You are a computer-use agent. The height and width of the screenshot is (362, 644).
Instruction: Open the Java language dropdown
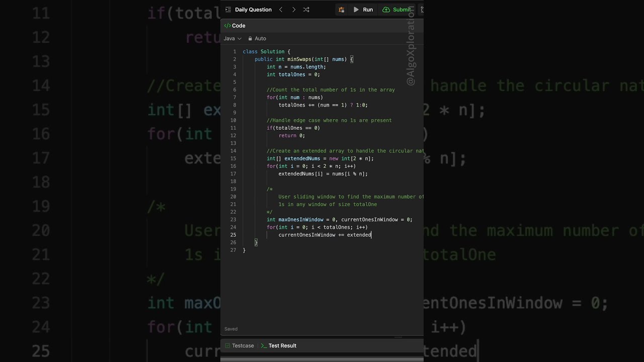coord(232,38)
